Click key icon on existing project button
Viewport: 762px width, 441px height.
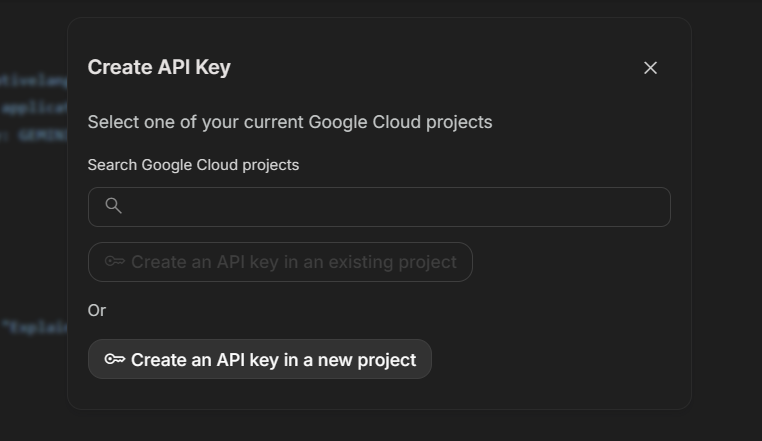(115, 262)
